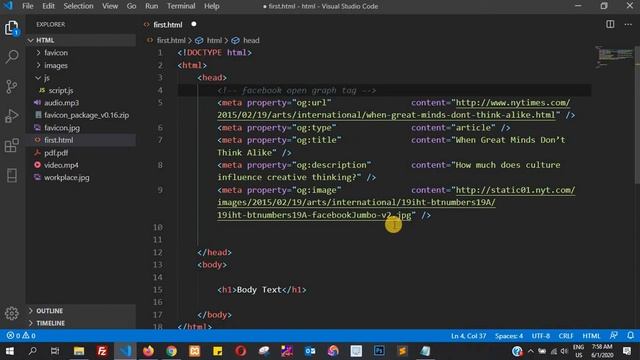This screenshot has width=640, height=360.
Task: Change encoding via UTF-8 status item
Action: (x=540, y=336)
